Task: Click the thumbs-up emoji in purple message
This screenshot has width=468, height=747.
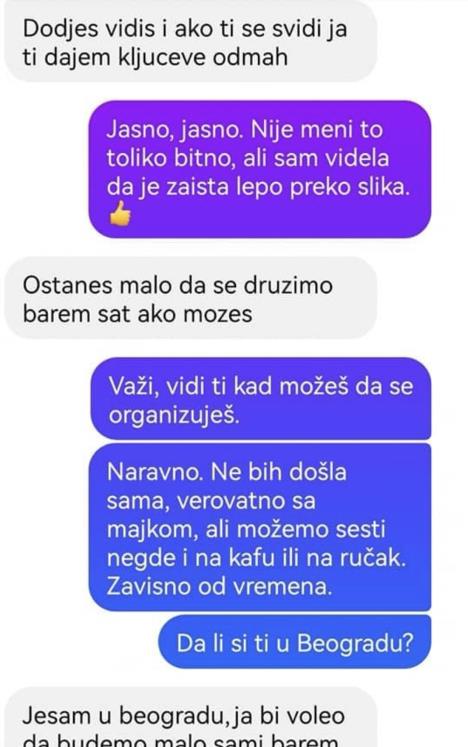Action: pos(120,213)
